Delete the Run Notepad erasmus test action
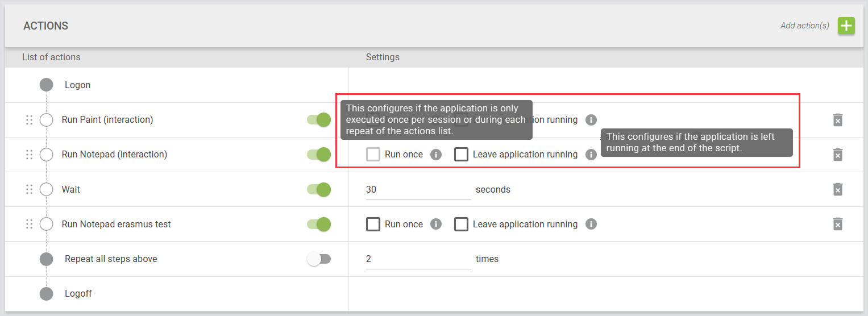The height and width of the screenshot is (316, 868). [837, 224]
